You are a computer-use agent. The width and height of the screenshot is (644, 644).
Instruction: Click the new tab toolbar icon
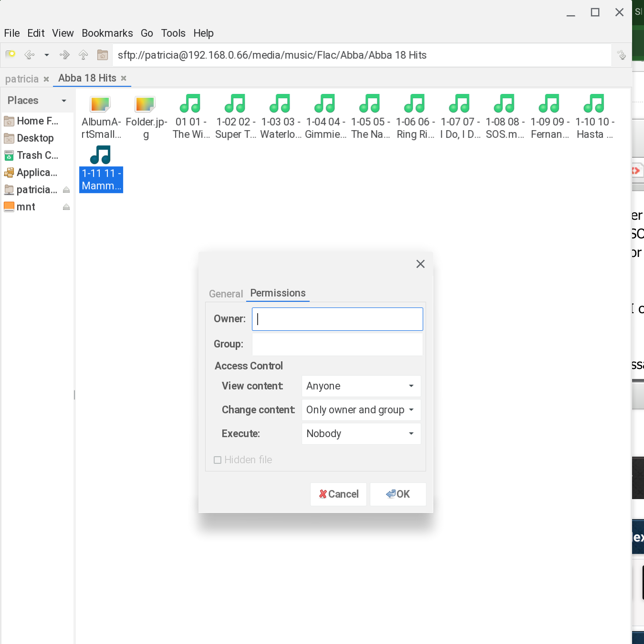[10, 55]
